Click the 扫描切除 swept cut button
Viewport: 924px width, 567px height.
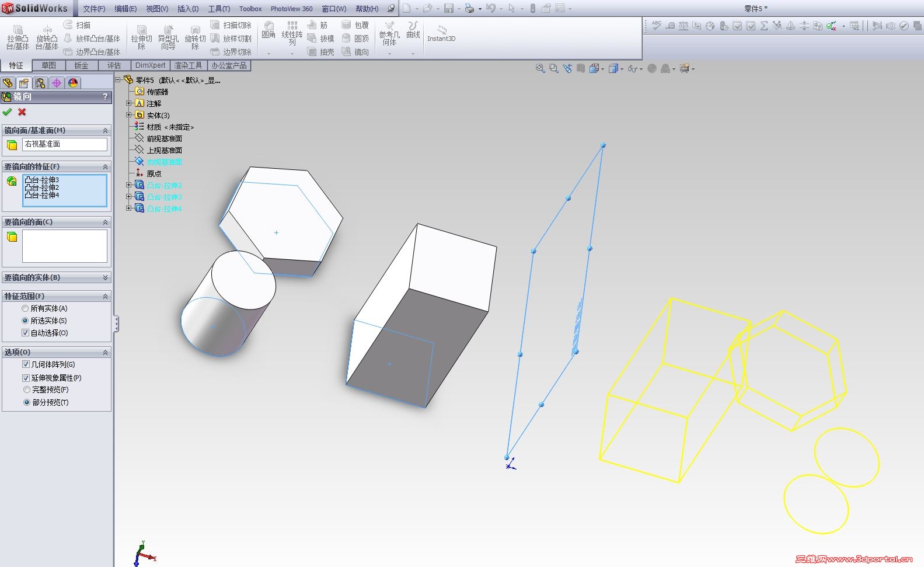[231, 25]
